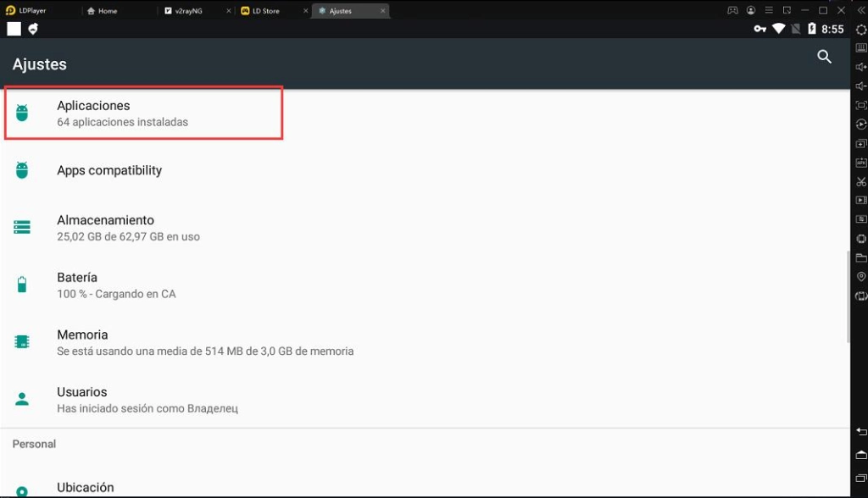Open the user account icon in title bar
Viewport: 868px width, 498px height.
pos(751,10)
